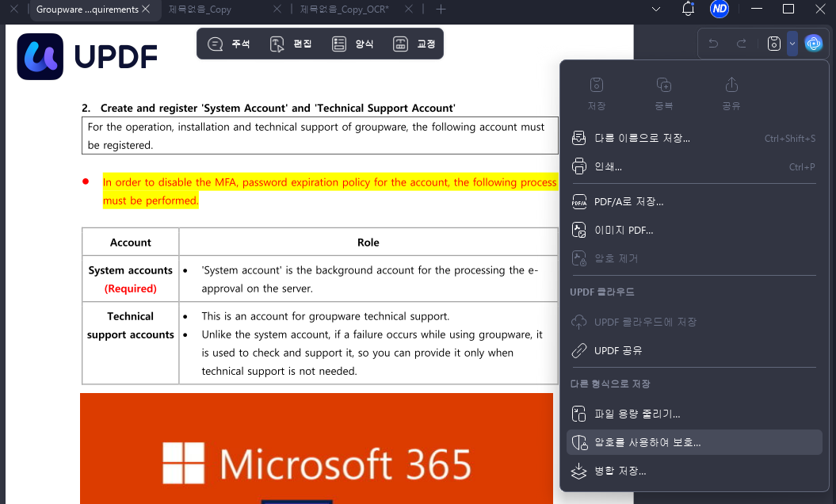Viewport: 836px width, 504px height.
Task: Click the undo arrow icon
Action: pos(713,44)
